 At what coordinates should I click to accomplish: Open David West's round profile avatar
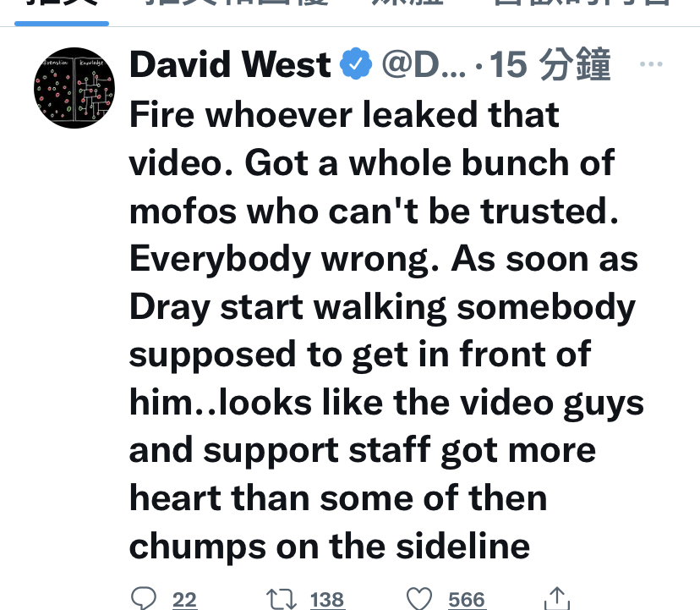pos(74,88)
